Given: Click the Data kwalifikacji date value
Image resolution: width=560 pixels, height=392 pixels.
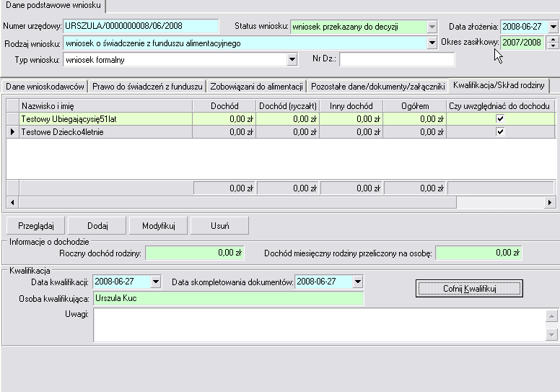Looking at the screenshot, I should (121, 282).
